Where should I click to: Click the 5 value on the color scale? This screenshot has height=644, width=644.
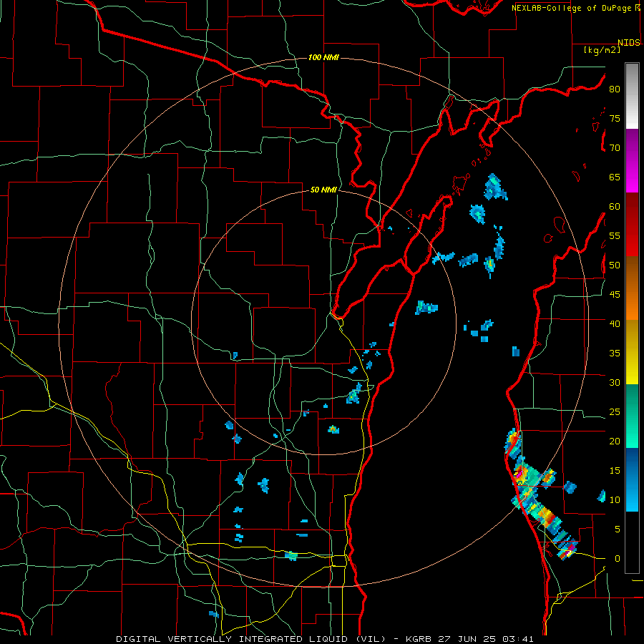(618, 530)
